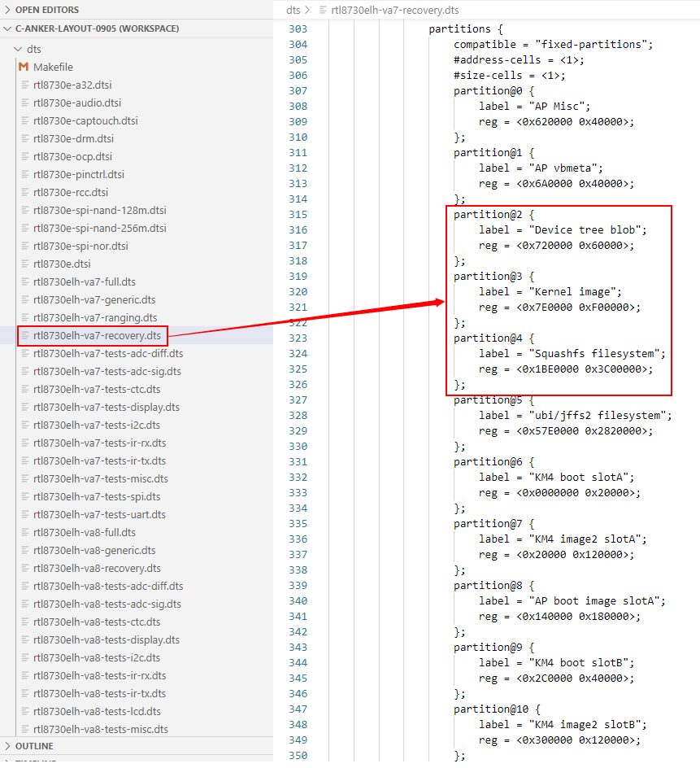Viewport: 700px width, 768px height.
Task: Click file icon beside rtl8730e-spi-nor.dtsi
Action: coord(24,246)
